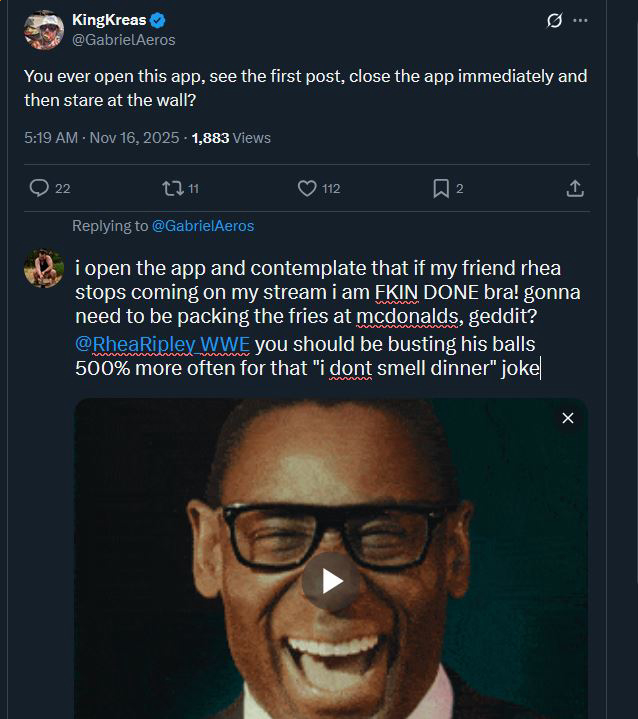Screen dimensions: 638x719
Task: Open the post's more options ellipsis
Action: click(581, 21)
